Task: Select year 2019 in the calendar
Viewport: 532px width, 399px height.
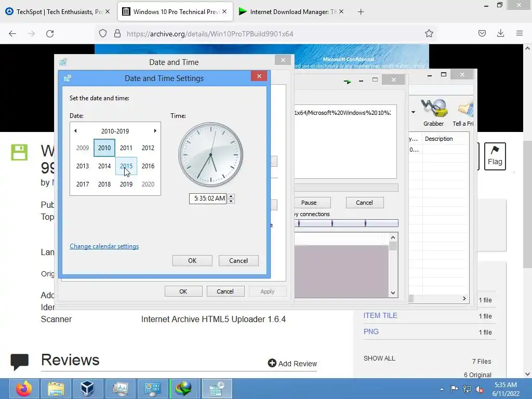Action: tap(126, 184)
